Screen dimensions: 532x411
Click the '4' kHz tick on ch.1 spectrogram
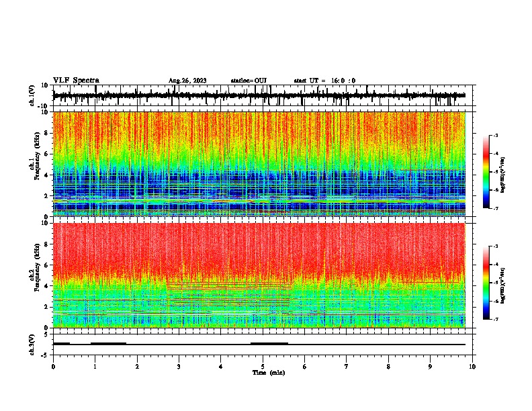47,175
